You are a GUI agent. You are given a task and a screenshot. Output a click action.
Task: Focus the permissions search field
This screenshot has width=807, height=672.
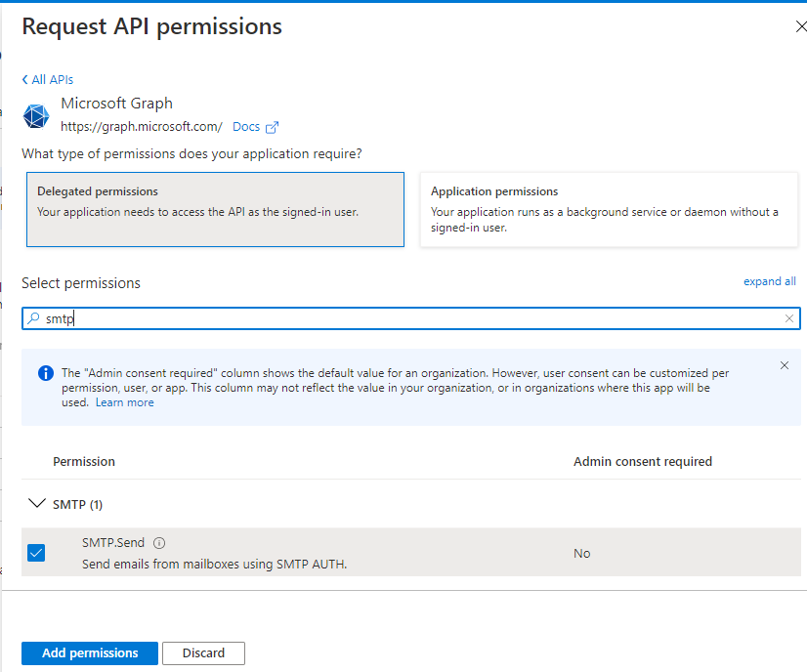point(410,318)
